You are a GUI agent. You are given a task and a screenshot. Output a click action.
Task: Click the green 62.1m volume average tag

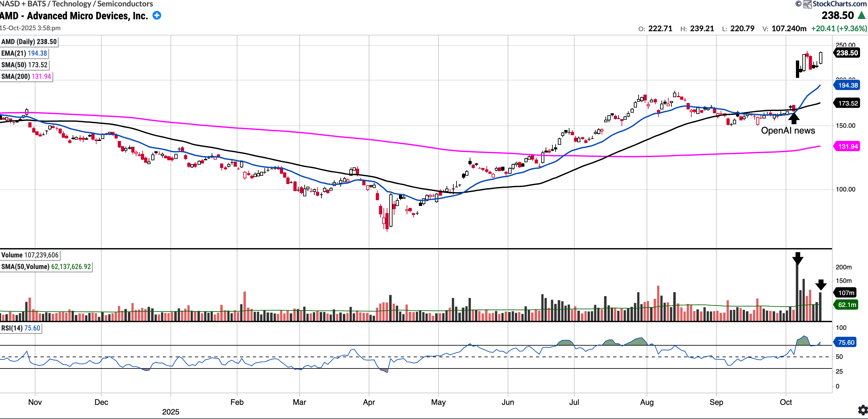[x=847, y=305]
